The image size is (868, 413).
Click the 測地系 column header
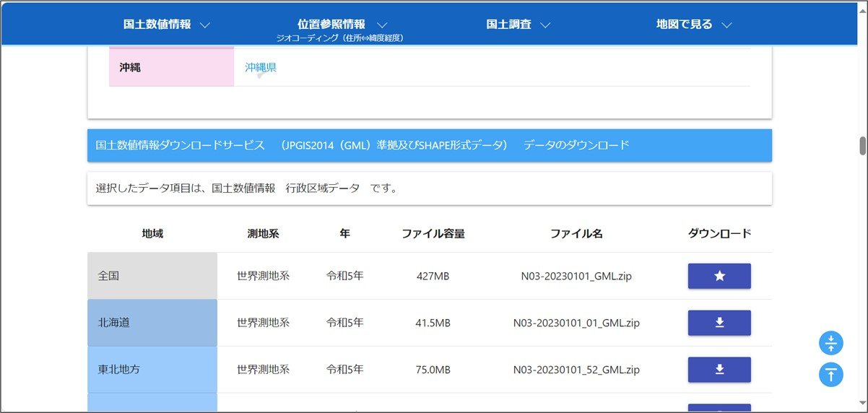click(x=263, y=233)
